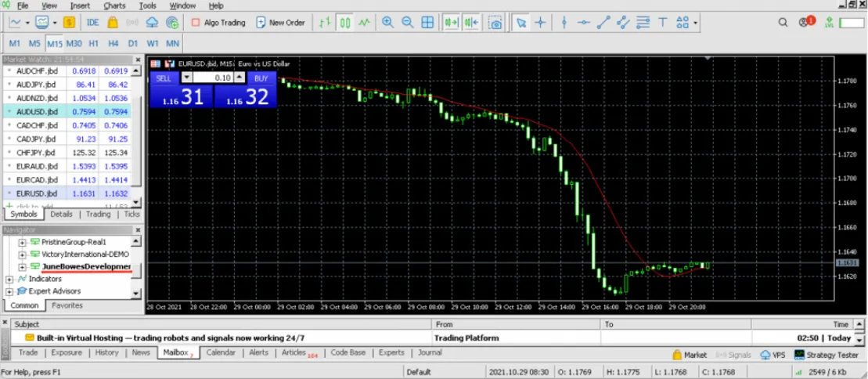Click the New Order button
This screenshot has height=379, width=868.
coord(281,23)
